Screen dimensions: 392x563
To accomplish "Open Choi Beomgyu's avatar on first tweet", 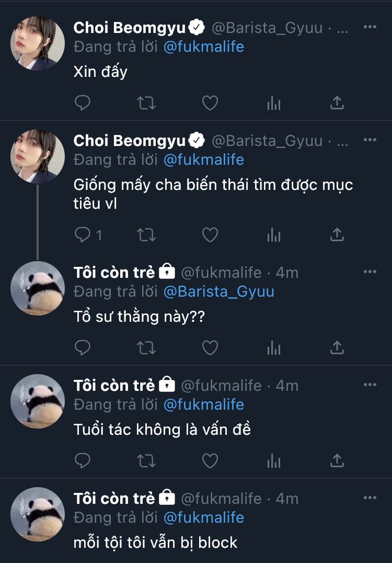I will pos(38,43).
